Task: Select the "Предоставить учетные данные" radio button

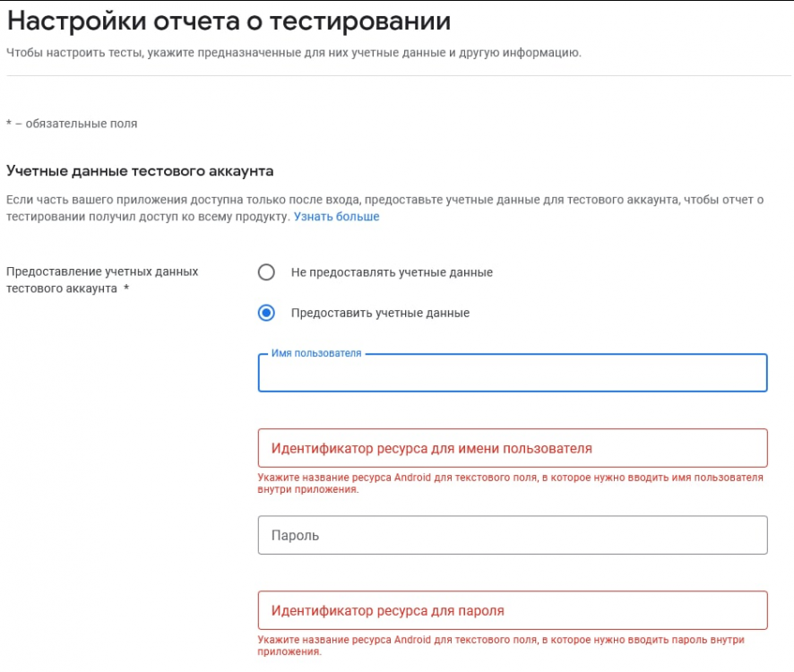Action: point(266,313)
